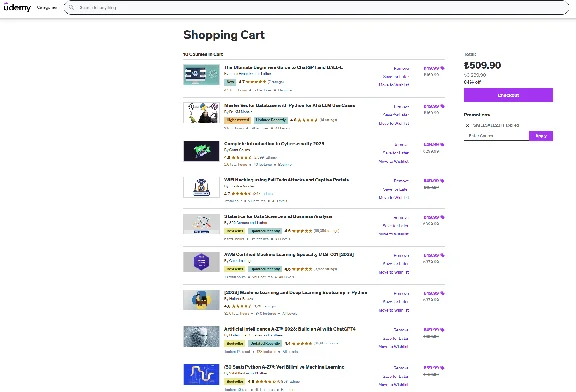
Task: Open the Udemy logo homepage link
Action: 17,7
